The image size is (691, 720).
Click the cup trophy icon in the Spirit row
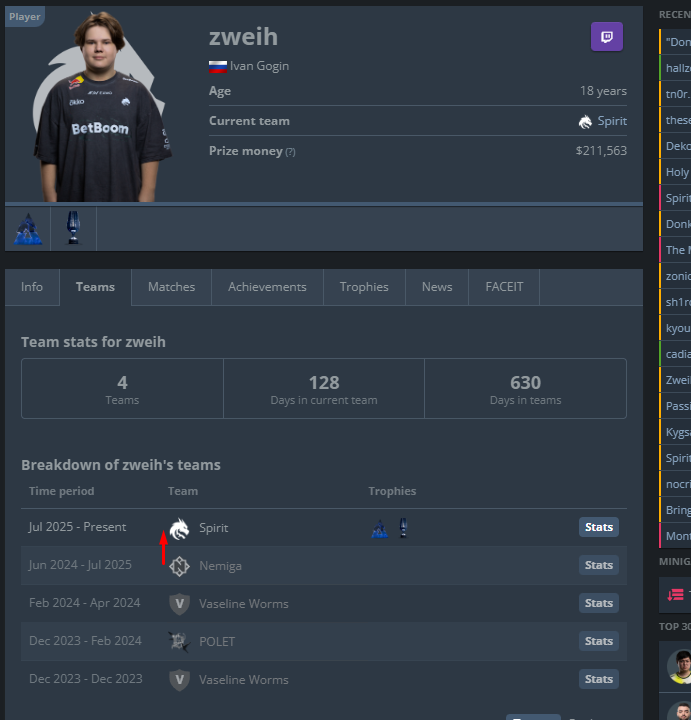click(x=403, y=528)
